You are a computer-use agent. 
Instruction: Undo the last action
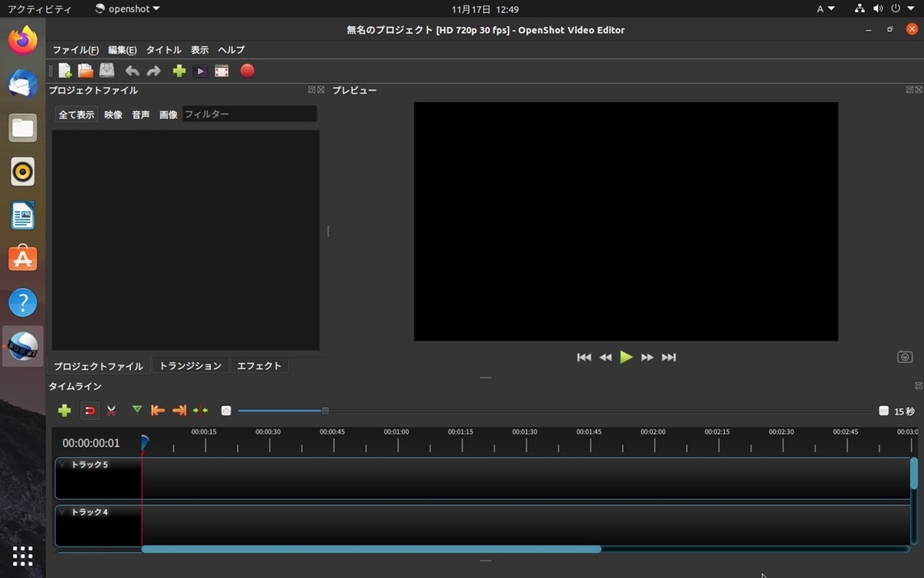tap(132, 71)
